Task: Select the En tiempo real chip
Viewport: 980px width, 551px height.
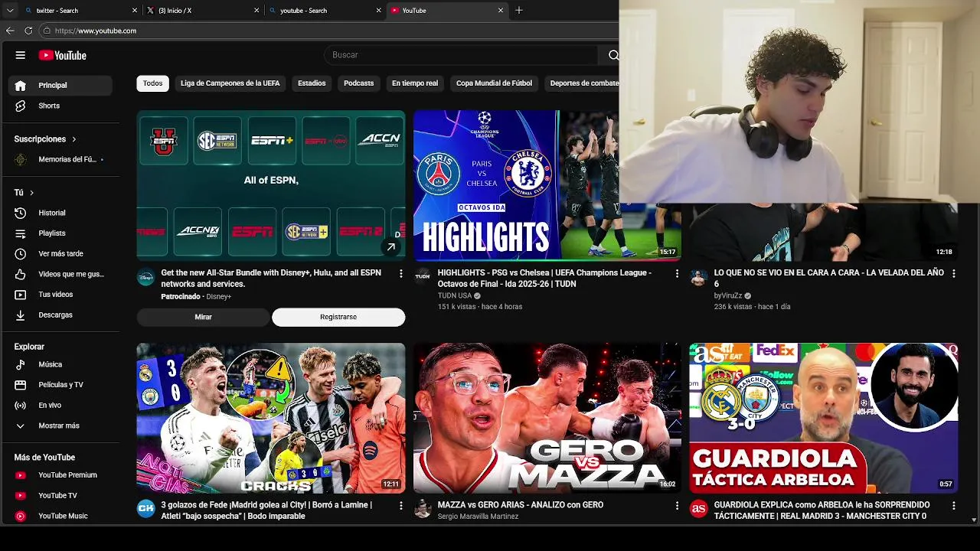Action: coord(415,83)
